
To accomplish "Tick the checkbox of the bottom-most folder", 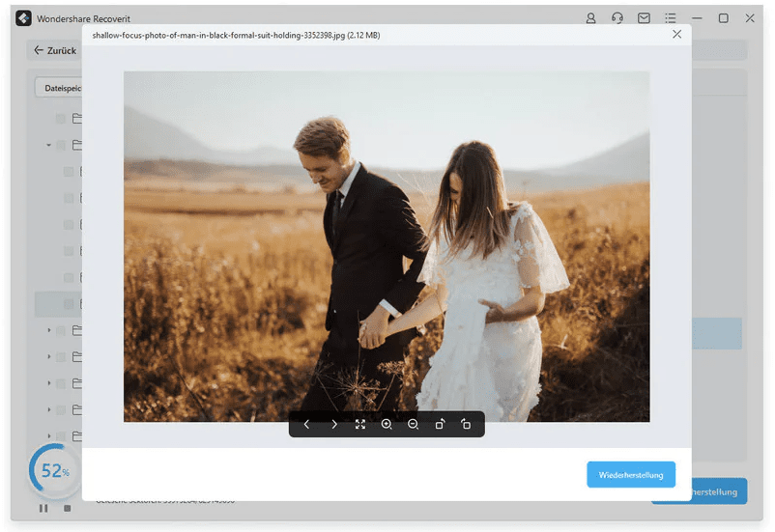I will pos(61,436).
